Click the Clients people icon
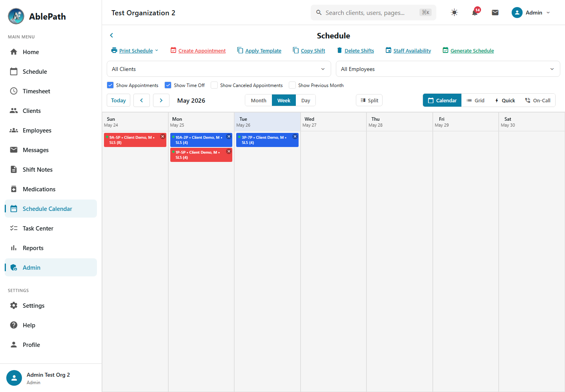The image size is (565, 392). tap(14, 111)
